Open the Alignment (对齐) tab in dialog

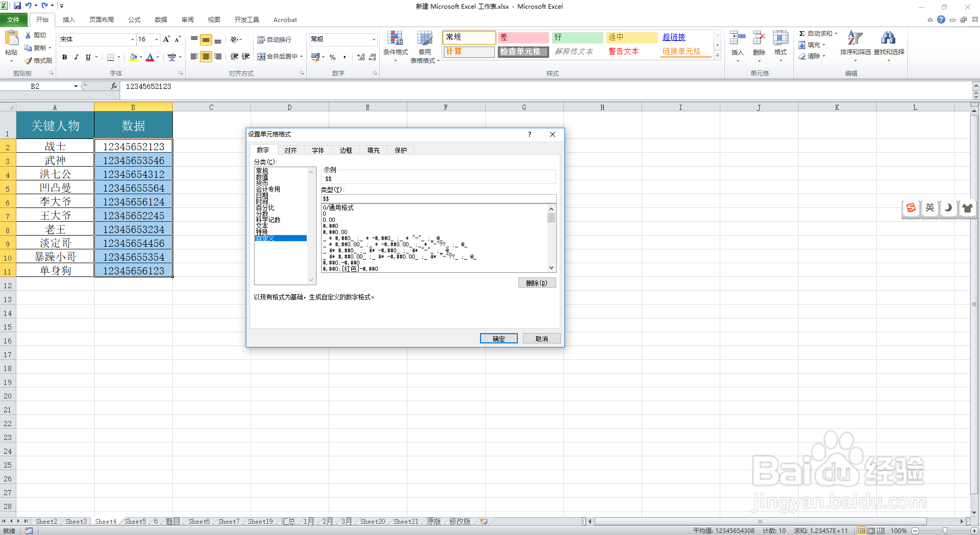coord(290,150)
